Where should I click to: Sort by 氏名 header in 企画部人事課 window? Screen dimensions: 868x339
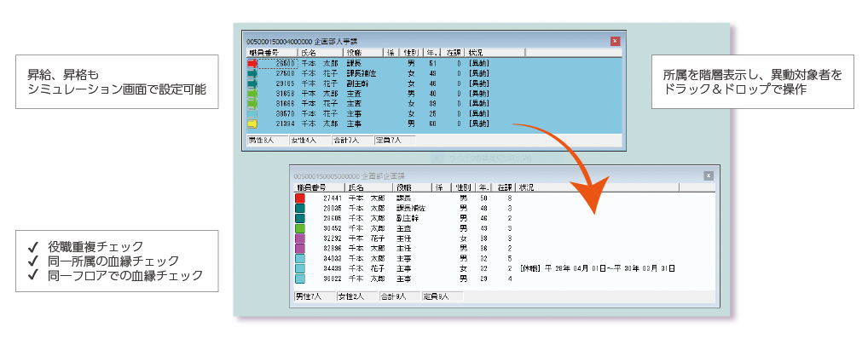click(320, 53)
